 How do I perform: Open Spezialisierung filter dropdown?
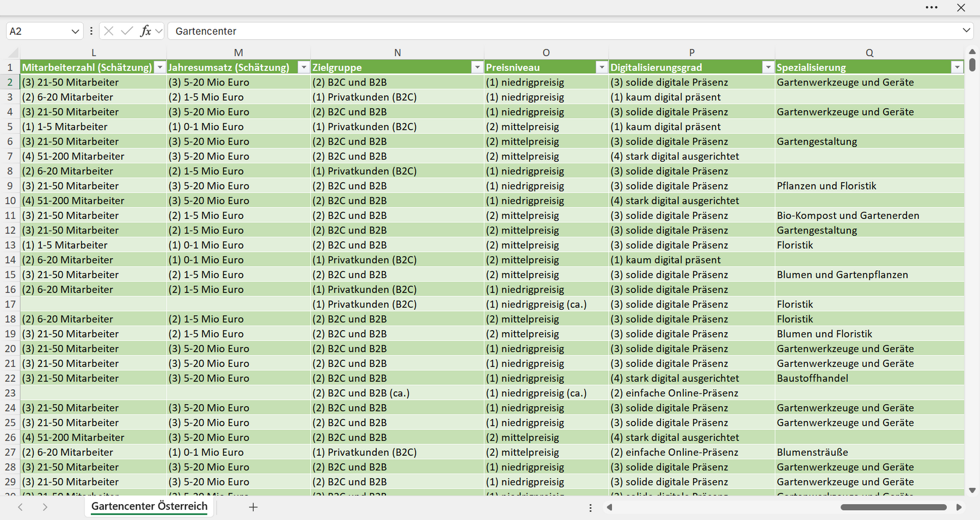957,68
